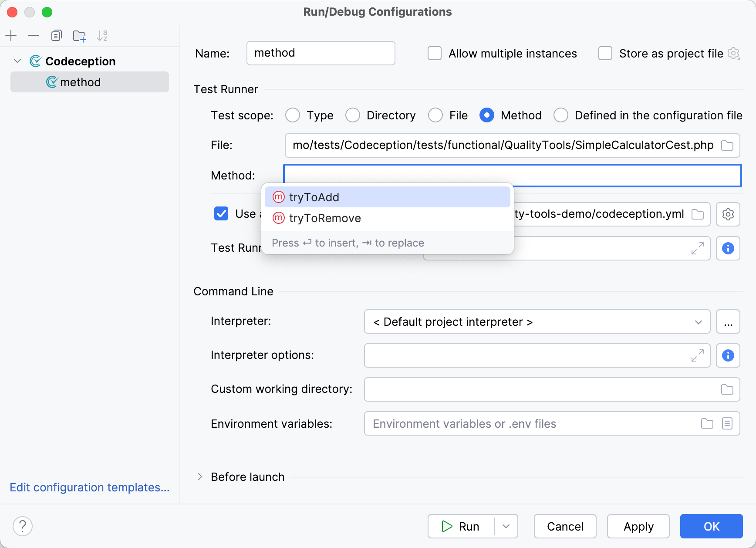This screenshot has height=548, width=756.
Task: Expand the Before launch section
Action: 200,477
